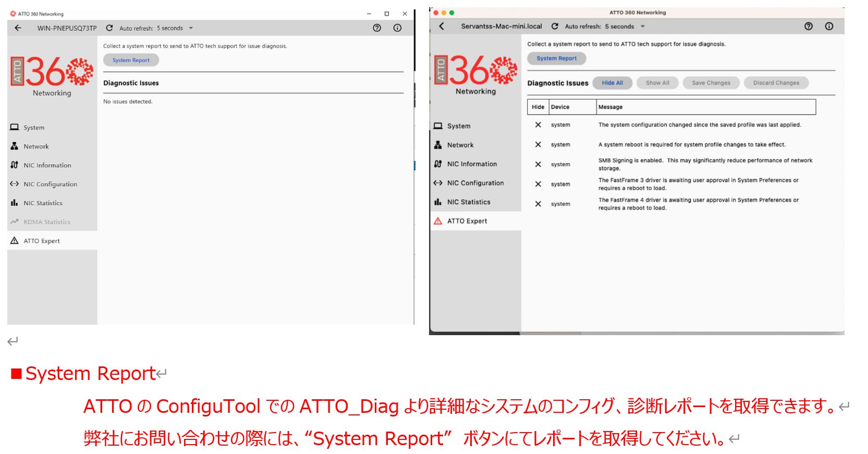Click Hide All button

click(x=613, y=83)
